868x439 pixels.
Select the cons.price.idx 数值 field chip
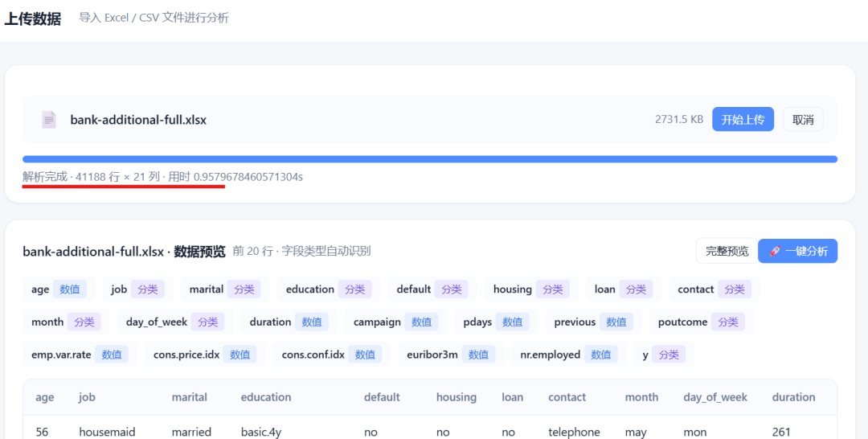205,355
